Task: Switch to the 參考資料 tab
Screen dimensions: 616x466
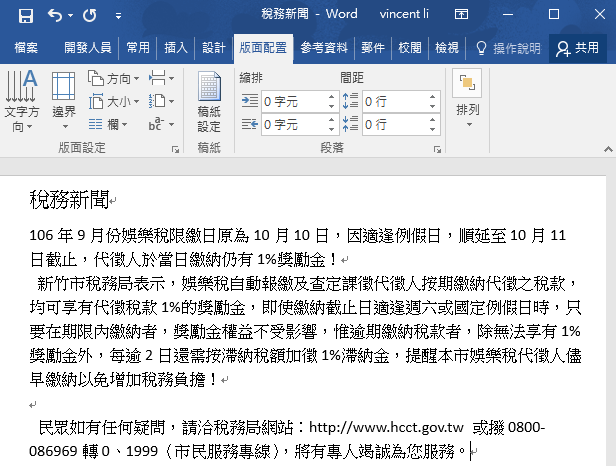Action: 324,48
